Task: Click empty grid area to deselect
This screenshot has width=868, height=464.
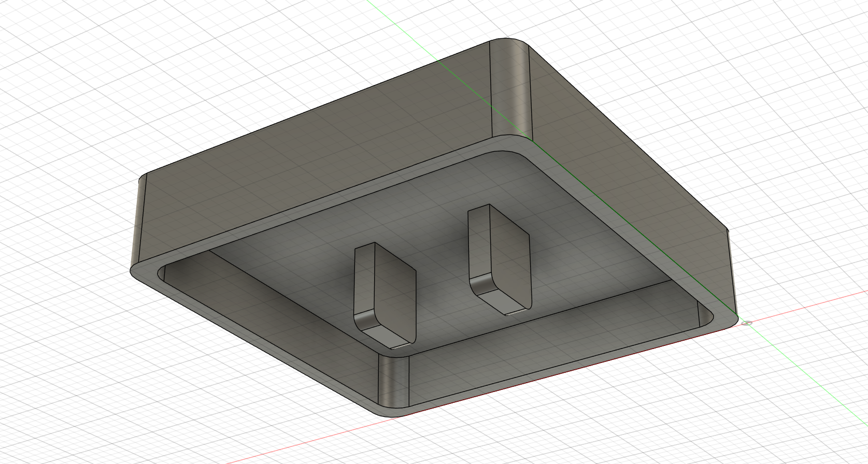Action: pos(104,388)
